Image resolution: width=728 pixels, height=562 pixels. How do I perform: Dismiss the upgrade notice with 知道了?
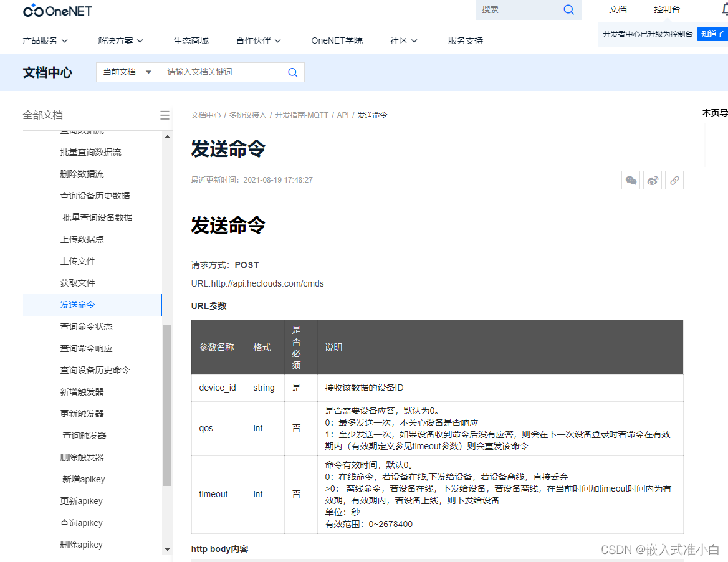pyautogui.click(x=711, y=34)
